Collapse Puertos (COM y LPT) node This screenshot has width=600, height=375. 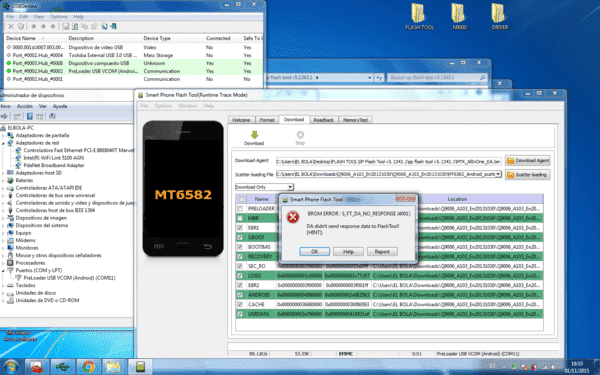(x=3, y=271)
